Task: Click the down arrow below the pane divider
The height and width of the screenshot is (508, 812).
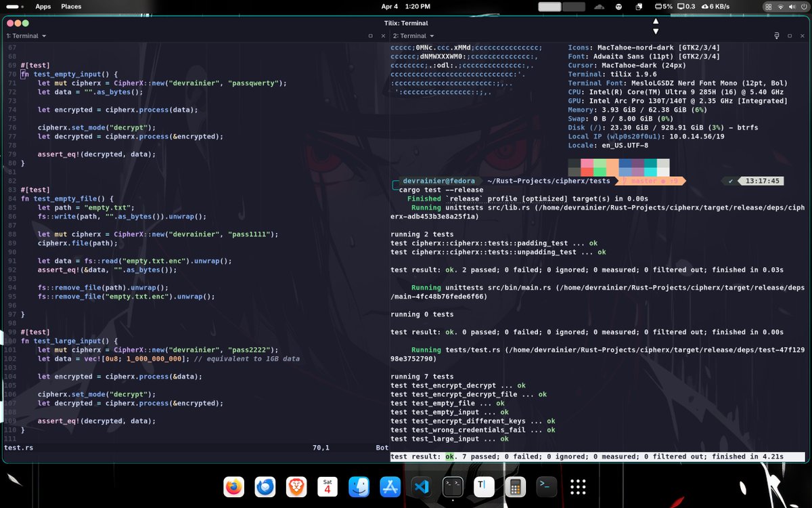Action: point(655,31)
